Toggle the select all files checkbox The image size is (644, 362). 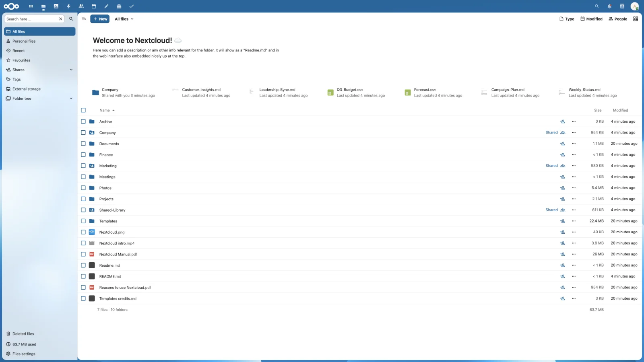point(83,110)
